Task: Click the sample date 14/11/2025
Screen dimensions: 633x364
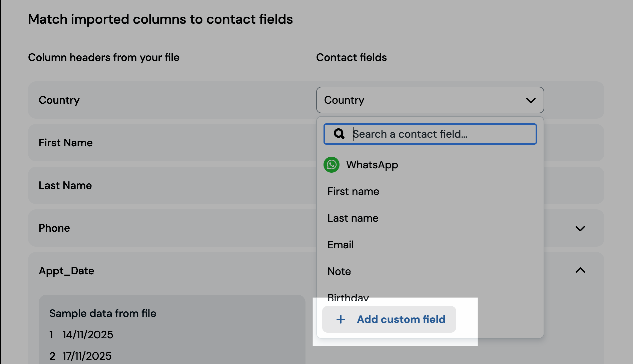Action: click(x=88, y=334)
